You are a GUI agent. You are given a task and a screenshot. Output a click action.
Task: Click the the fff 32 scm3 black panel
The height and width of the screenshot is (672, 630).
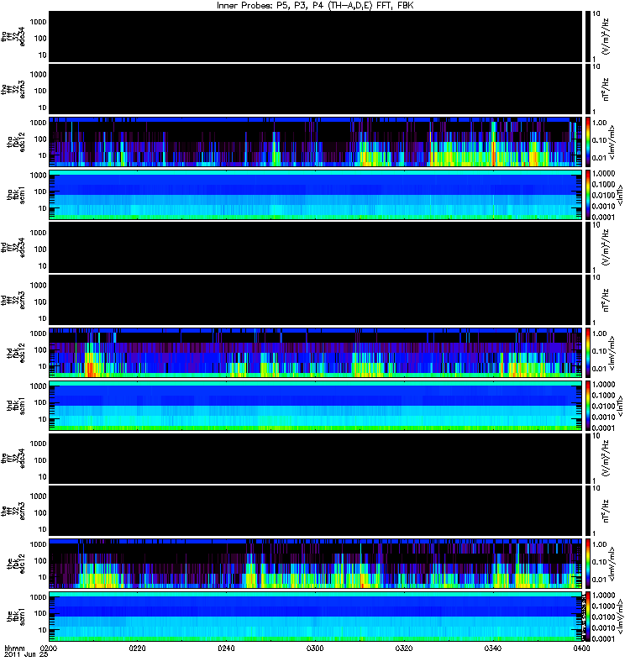click(316, 511)
